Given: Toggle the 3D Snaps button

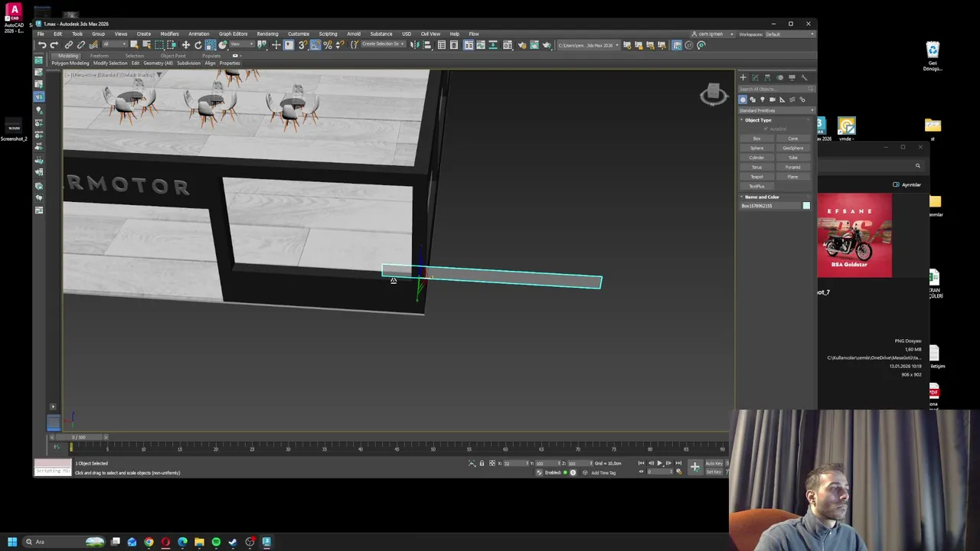Looking at the screenshot, I should pyautogui.click(x=302, y=45).
